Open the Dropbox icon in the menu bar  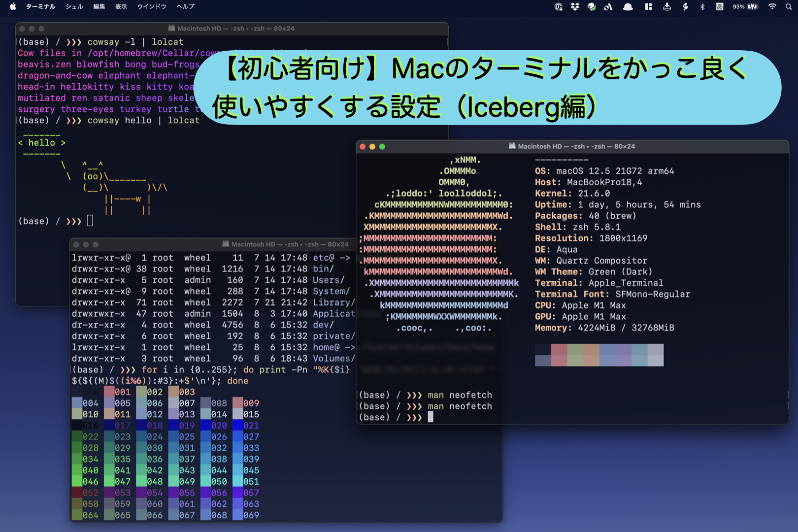click(575, 7)
